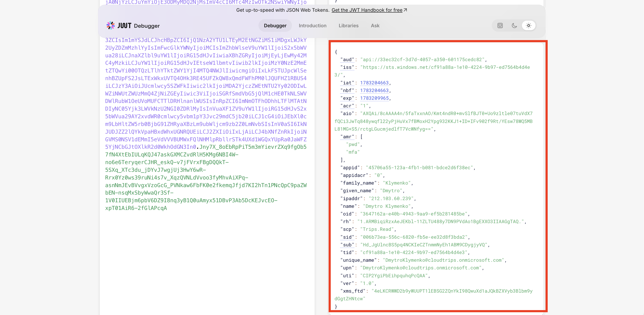Viewport: 644px width, 315px height.
Task: Select the given_name value "Dmytro"
Action: tap(391, 191)
